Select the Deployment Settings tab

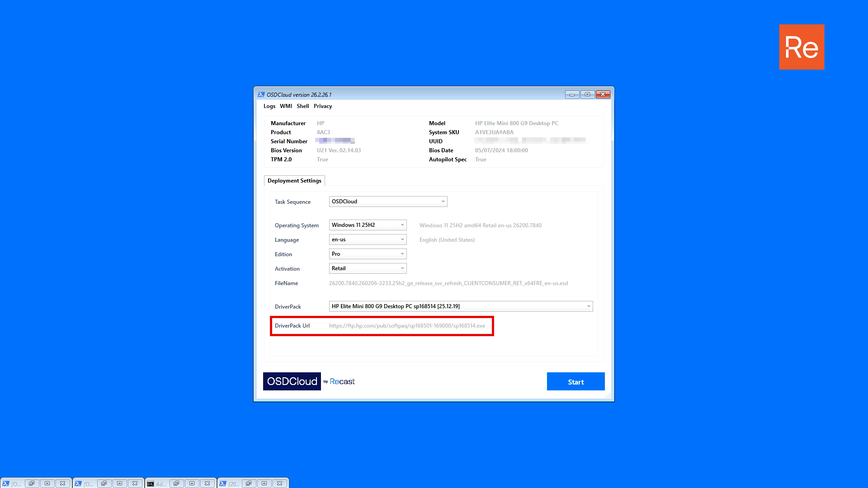(x=294, y=181)
